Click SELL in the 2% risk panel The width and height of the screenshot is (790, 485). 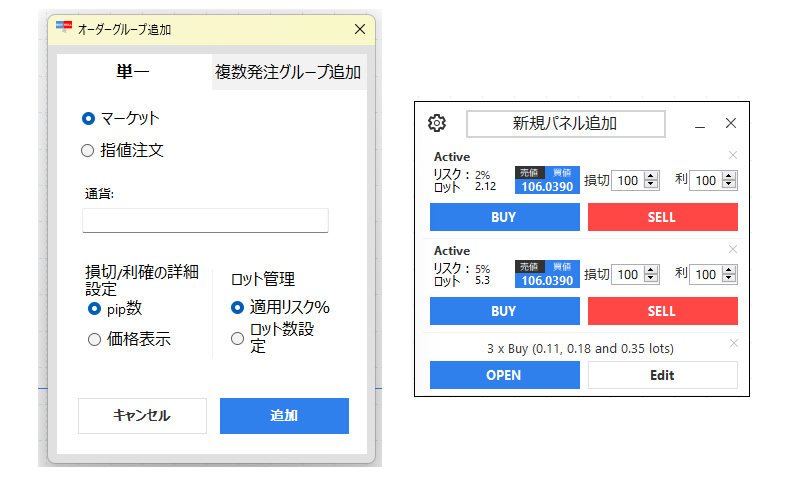(x=662, y=217)
